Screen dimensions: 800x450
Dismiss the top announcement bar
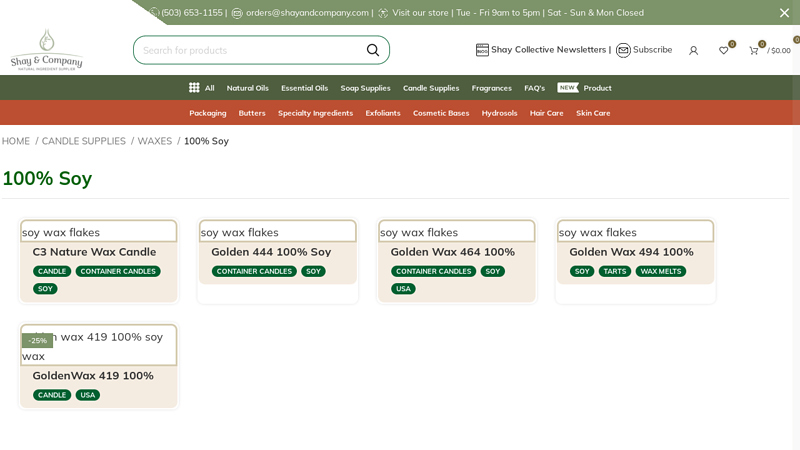click(x=784, y=13)
